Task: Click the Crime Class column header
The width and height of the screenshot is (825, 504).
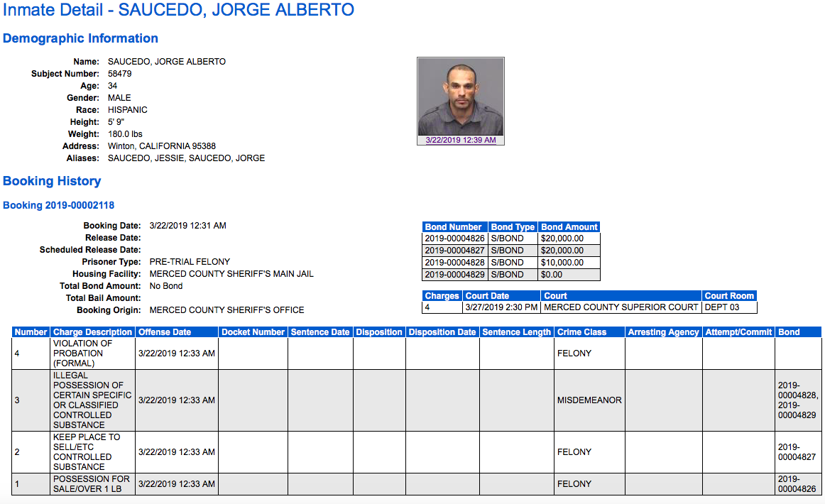Action: (589, 332)
